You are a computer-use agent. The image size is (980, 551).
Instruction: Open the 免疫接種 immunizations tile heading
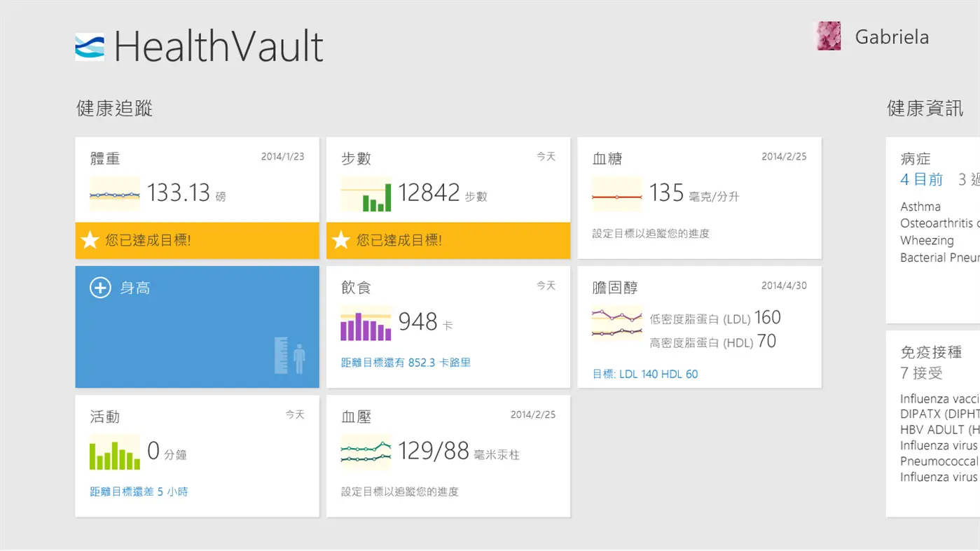[931, 352]
